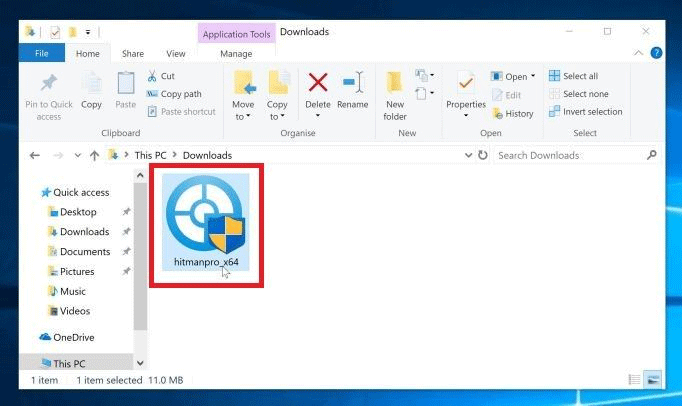Create a New folder from the ribbon
This screenshot has height=406, width=682.
point(395,96)
